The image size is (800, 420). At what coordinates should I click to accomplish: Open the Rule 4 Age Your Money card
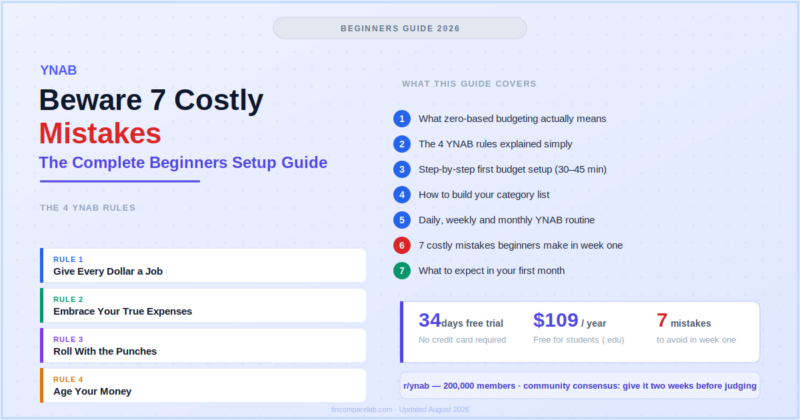click(203, 385)
